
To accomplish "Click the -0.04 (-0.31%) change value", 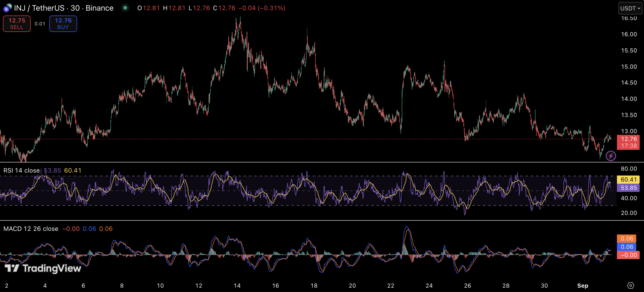I will tap(262, 8).
